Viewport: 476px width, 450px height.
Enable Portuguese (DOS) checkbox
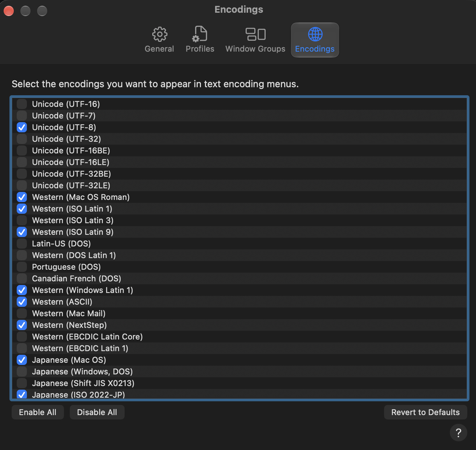(x=22, y=267)
